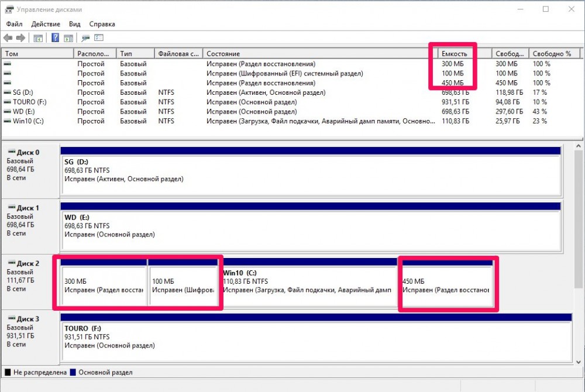Click the disk pane scroll down arrow
Screen dimensions: 585x392
579,362
